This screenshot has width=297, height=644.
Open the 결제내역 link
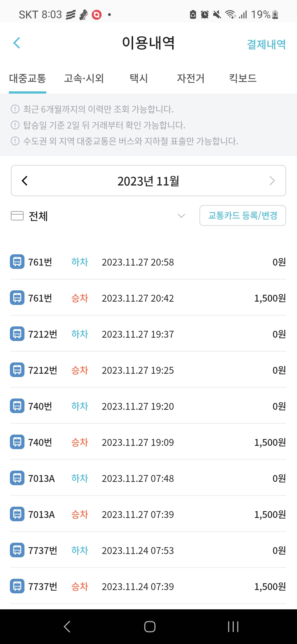tap(266, 44)
